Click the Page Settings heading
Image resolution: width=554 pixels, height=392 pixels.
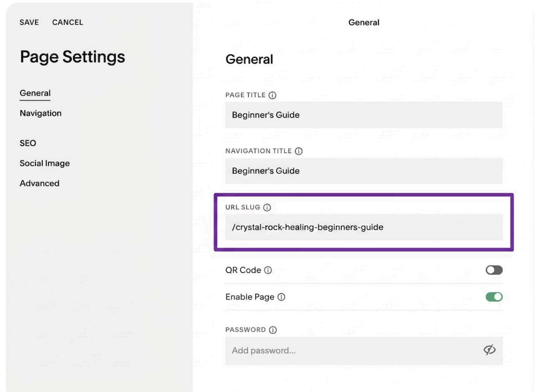(x=73, y=57)
